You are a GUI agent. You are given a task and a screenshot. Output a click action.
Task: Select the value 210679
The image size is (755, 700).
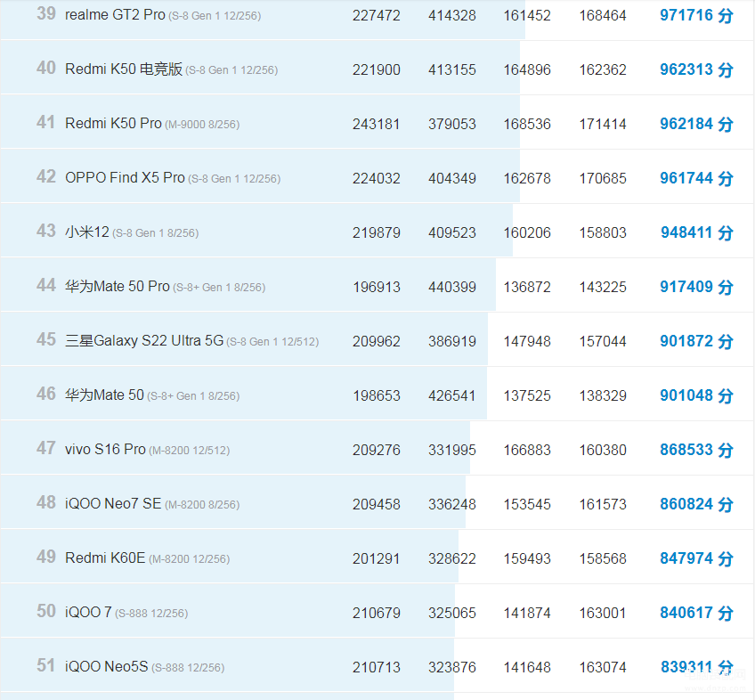point(376,614)
